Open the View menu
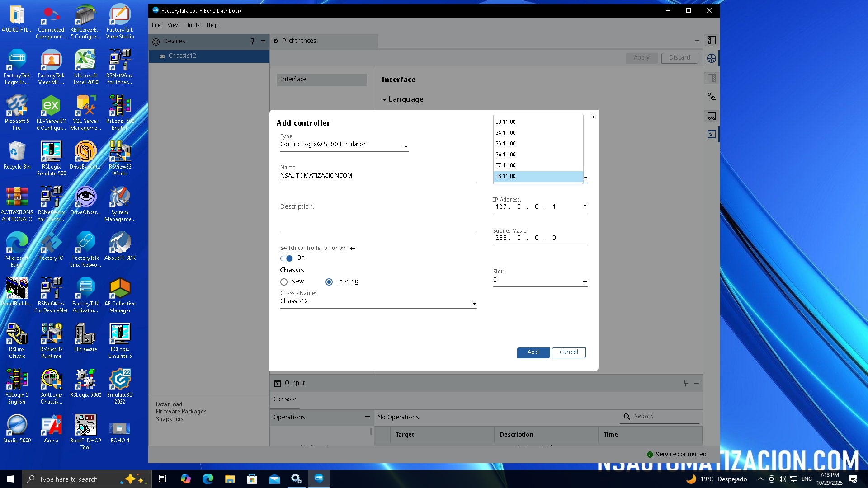The width and height of the screenshot is (868, 488). tap(174, 25)
